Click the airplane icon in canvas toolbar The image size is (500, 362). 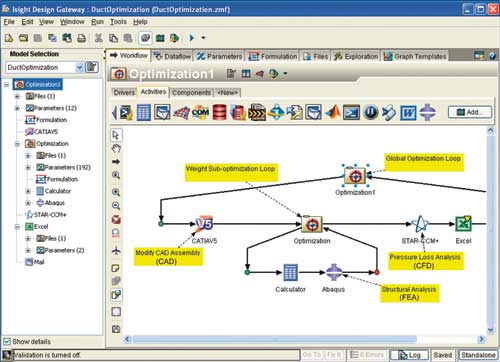coord(116,251)
